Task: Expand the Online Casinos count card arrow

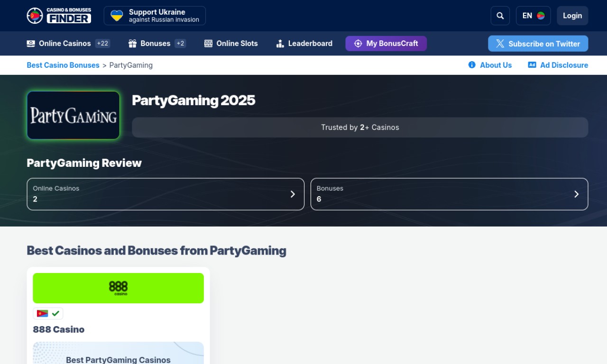Action: pyautogui.click(x=293, y=194)
